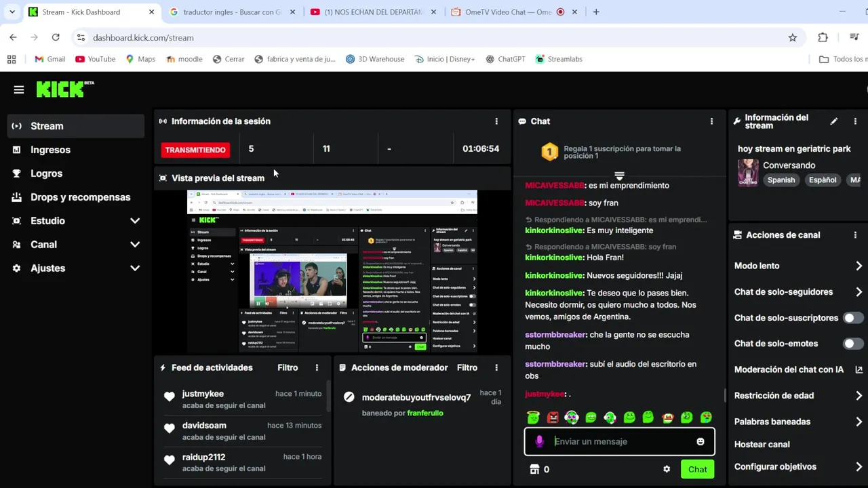Click the KICK logo
The width and height of the screenshot is (868, 488).
point(65,89)
